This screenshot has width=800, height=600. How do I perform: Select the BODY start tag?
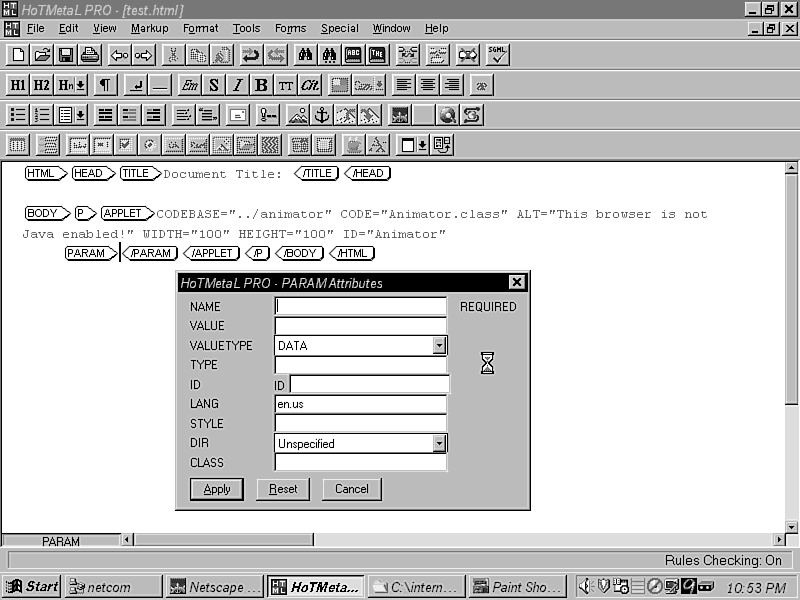click(47, 213)
